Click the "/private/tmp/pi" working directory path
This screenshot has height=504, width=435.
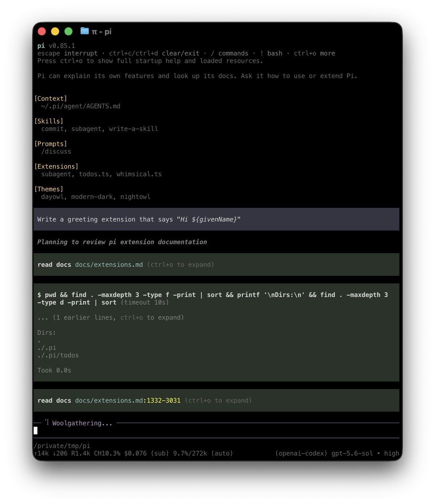pos(62,446)
